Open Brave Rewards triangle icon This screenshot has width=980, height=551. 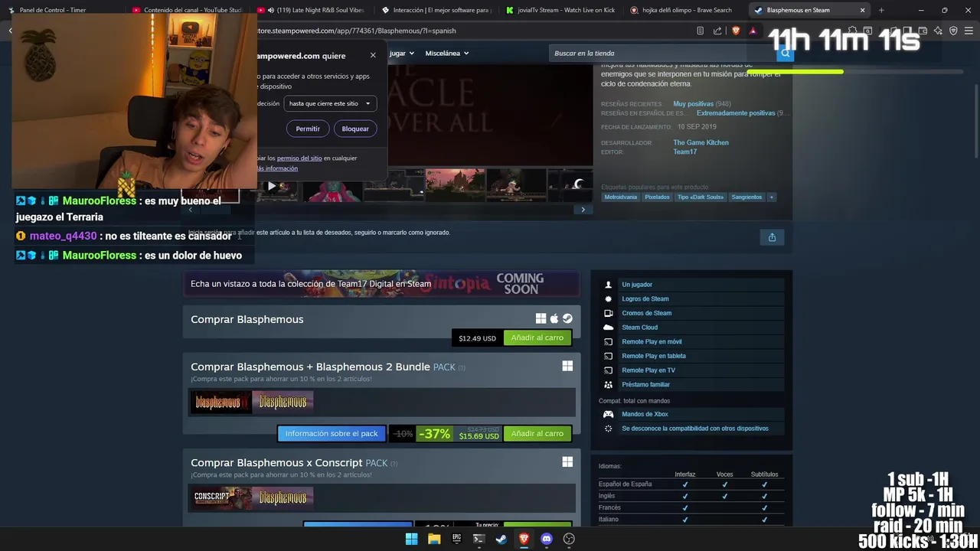[753, 31]
